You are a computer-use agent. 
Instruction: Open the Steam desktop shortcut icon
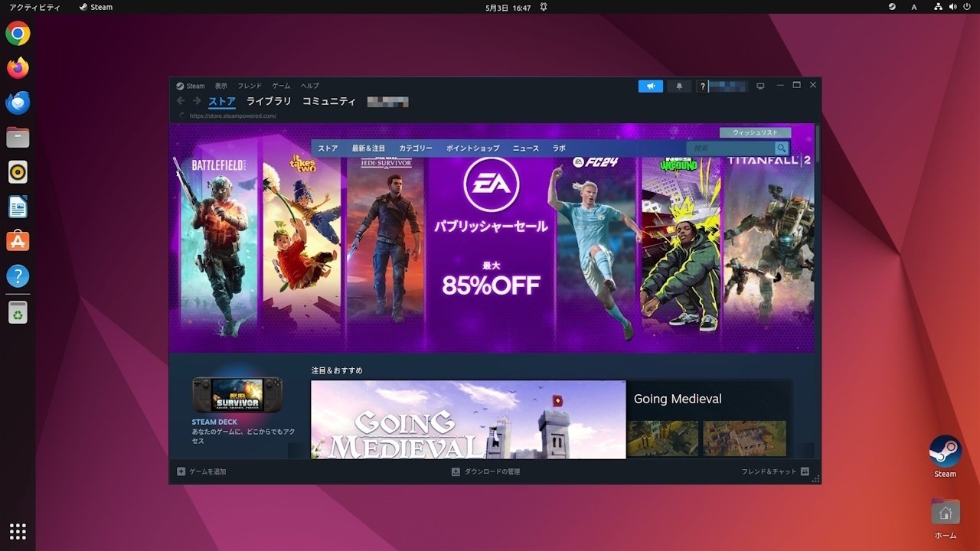pos(946,452)
